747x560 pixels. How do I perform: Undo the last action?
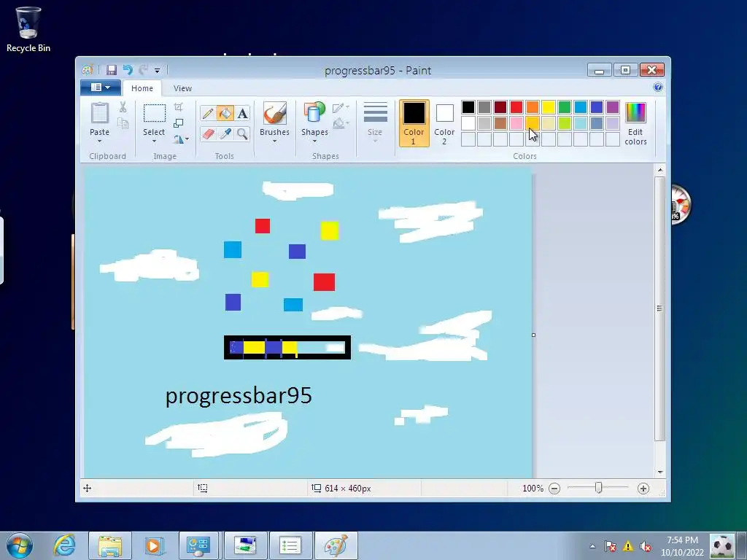pyautogui.click(x=128, y=71)
